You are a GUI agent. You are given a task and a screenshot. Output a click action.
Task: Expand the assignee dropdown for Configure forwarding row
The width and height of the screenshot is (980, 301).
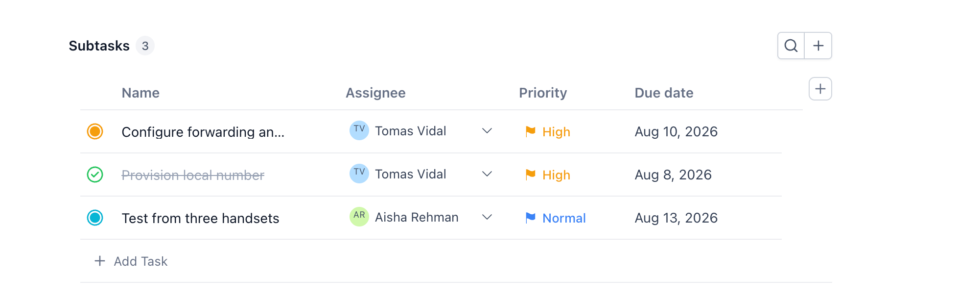(x=487, y=131)
